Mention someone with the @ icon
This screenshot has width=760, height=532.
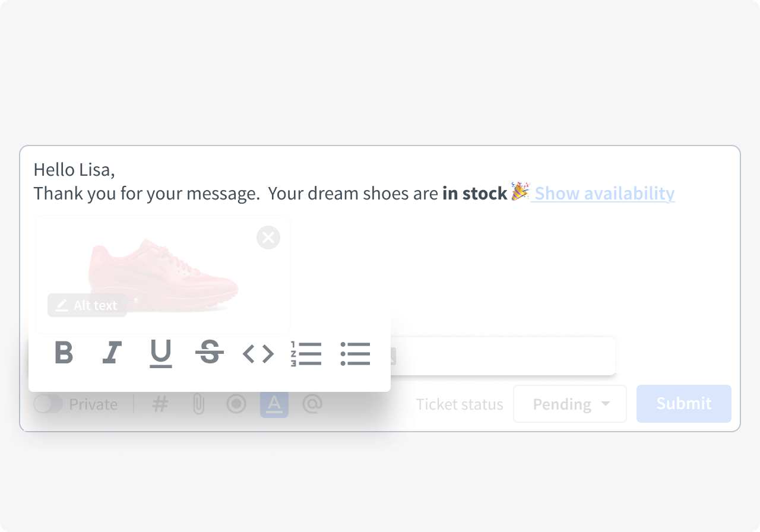(312, 404)
